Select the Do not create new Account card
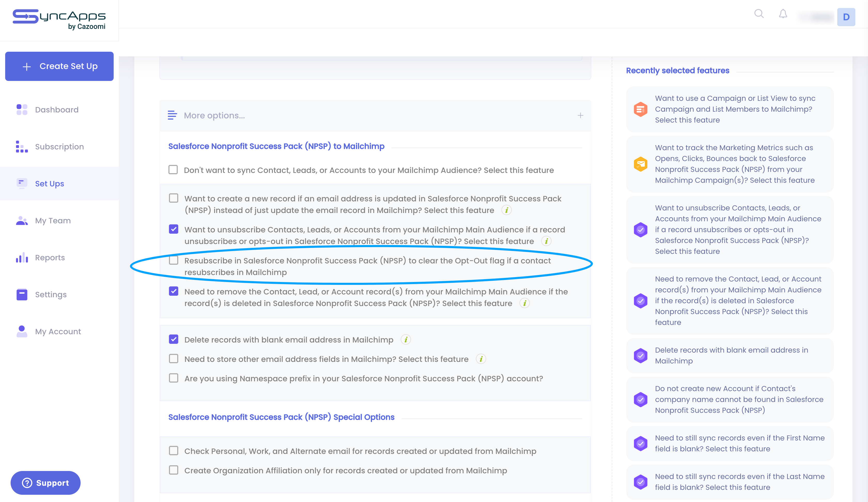 (730, 399)
